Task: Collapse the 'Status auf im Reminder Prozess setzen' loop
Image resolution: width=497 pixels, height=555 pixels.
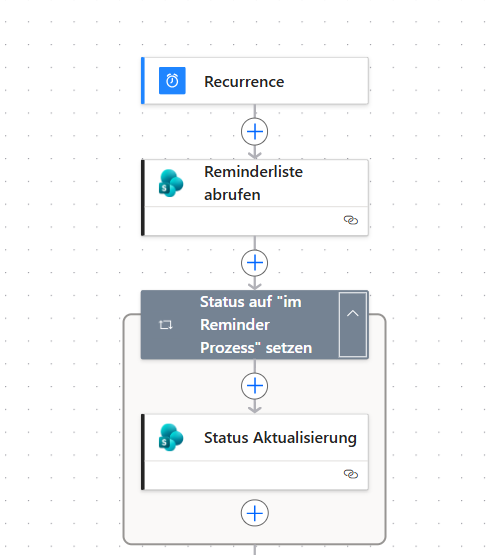Action: 353,325
